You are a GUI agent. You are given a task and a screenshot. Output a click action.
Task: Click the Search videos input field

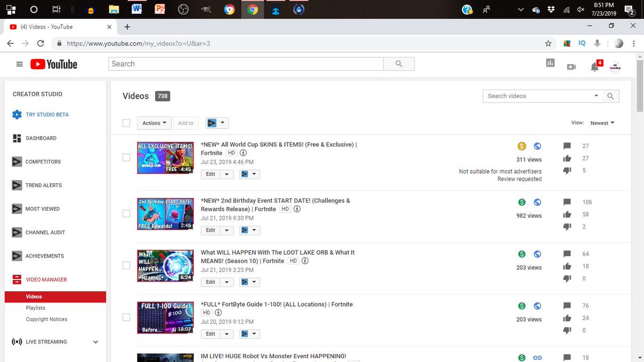coord(537,96)
